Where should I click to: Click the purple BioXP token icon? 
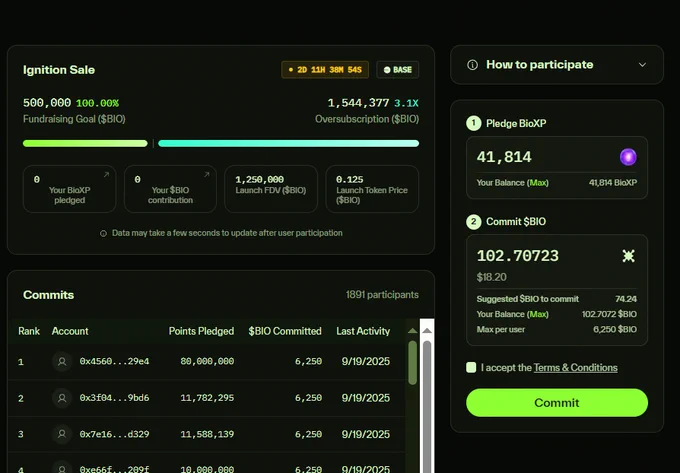628,157
